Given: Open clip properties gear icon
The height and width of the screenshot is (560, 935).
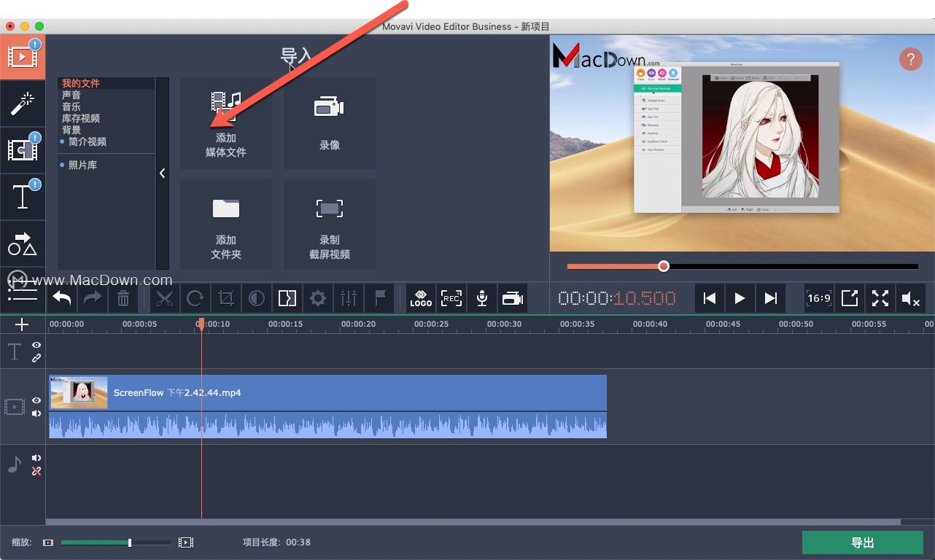Looking at the screenshot, I should coord(318,298).
